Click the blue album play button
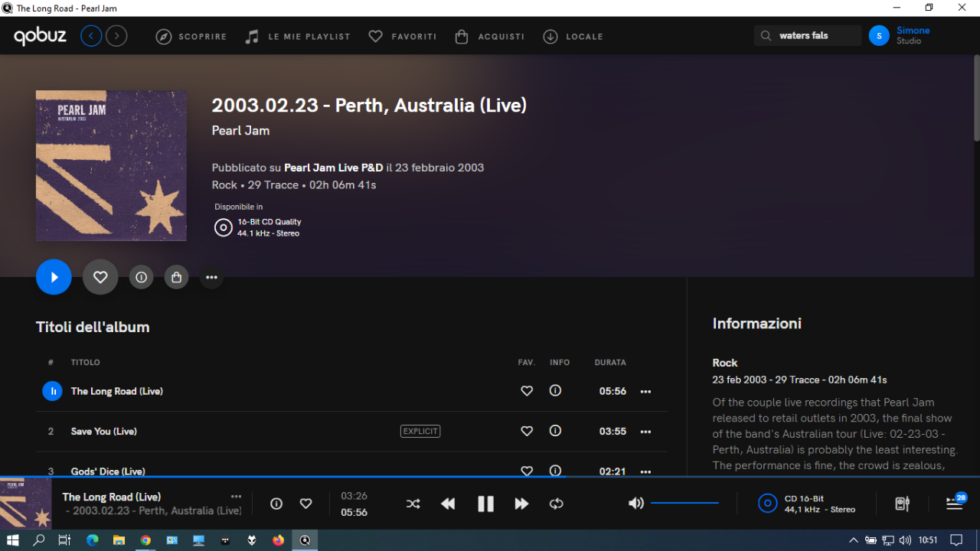This screenshot has width=980, height=551. coord(54,277)
